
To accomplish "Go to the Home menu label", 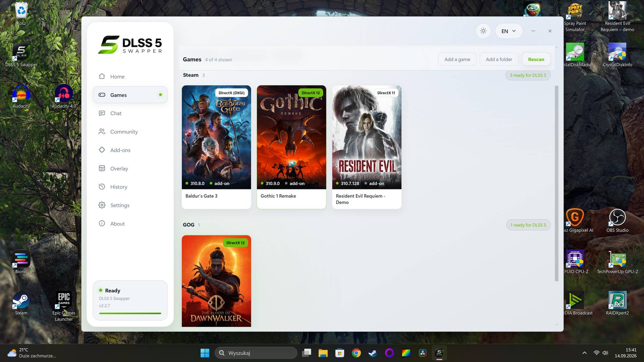I will click(117, 76).
